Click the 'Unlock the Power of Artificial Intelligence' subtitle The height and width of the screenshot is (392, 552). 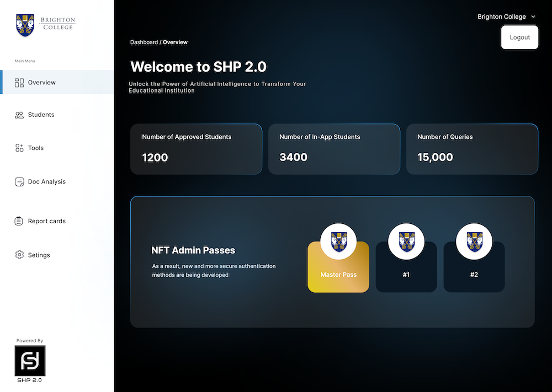(x=217, y=87)
